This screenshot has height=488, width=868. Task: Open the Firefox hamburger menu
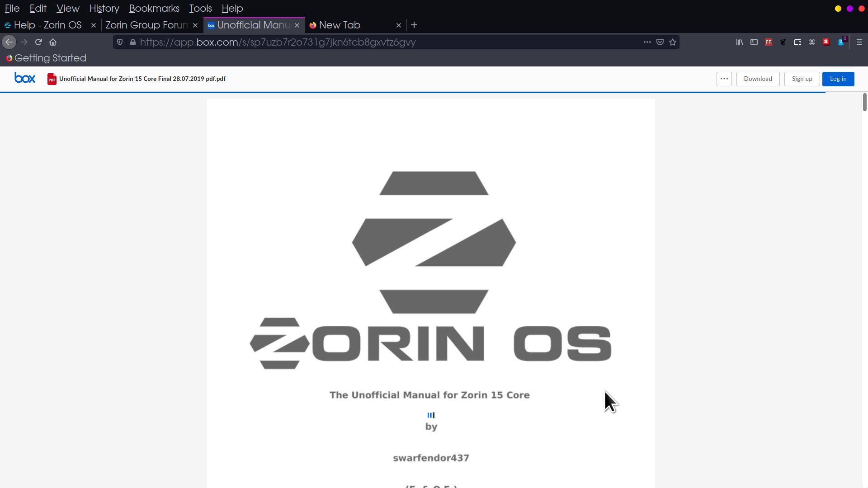(x=859, y=42)
